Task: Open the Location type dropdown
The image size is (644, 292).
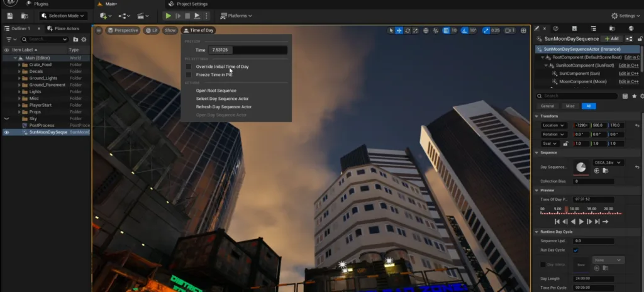Action: coord(553,125)
